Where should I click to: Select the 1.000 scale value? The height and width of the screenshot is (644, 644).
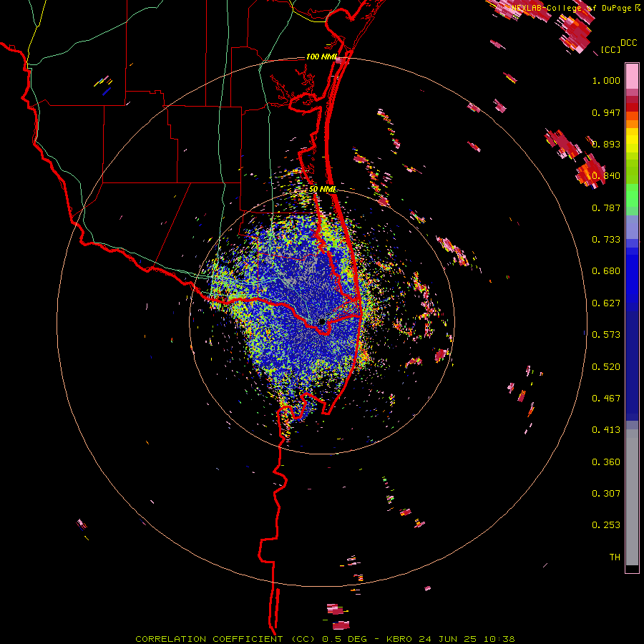coord(606,80)
